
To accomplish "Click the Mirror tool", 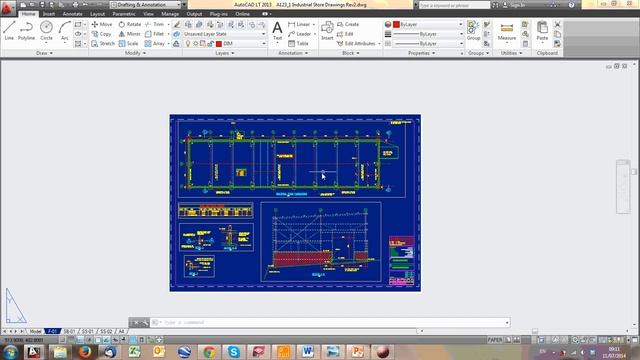I will point(129,34).
